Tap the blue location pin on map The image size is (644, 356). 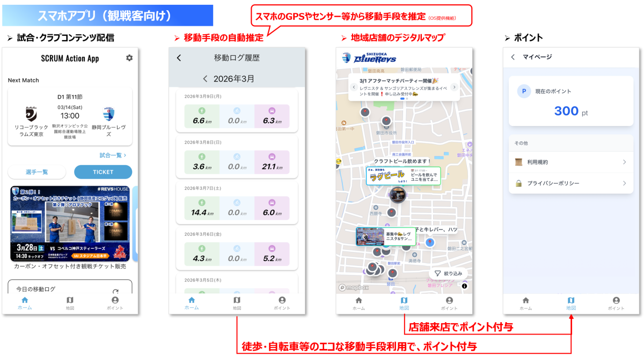[x=429, y=243]
